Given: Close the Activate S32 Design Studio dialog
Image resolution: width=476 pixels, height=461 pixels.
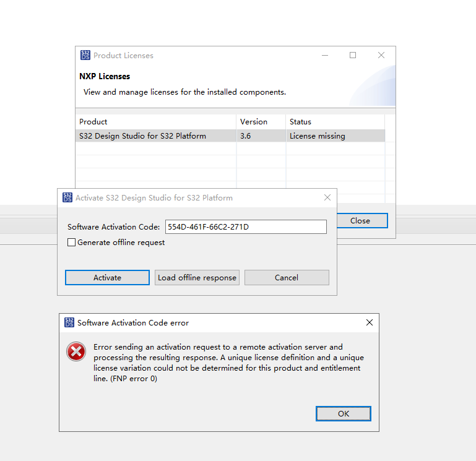Looking at the screenshot, I should coord(327,197).
